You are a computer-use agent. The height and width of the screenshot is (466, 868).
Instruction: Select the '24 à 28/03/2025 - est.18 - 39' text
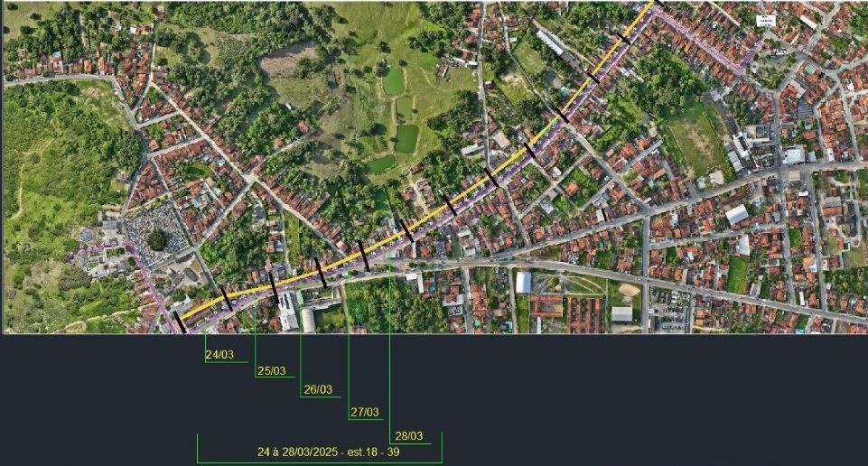[x=315, y=451]
